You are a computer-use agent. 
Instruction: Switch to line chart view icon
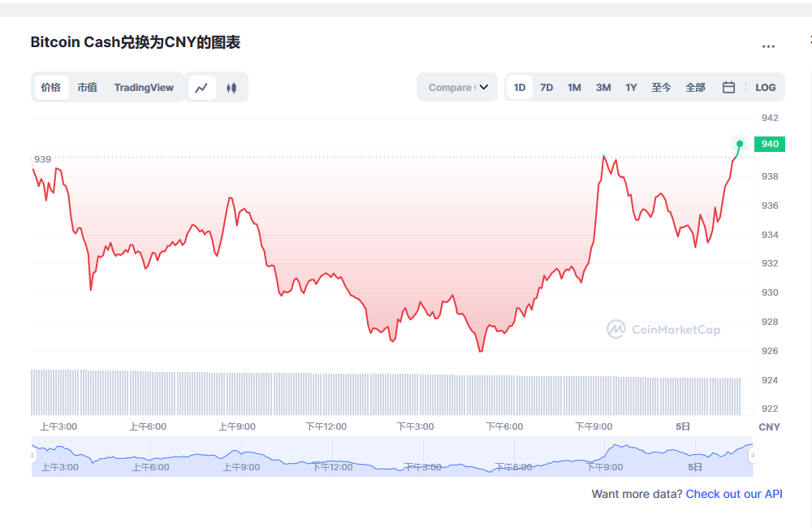coord(201,88)
